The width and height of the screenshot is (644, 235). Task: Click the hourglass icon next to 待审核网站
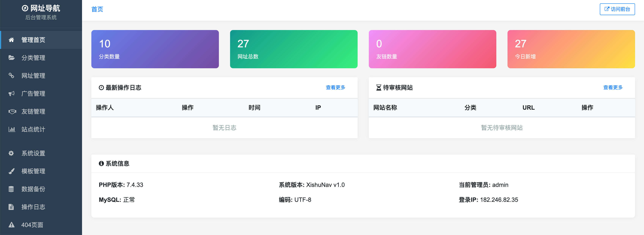point(379,87)
